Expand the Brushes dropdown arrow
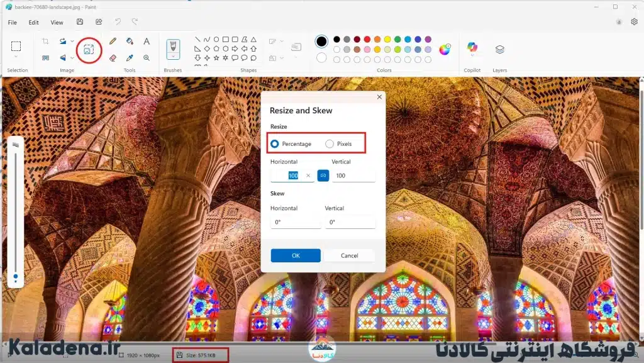 coord(173,57)
